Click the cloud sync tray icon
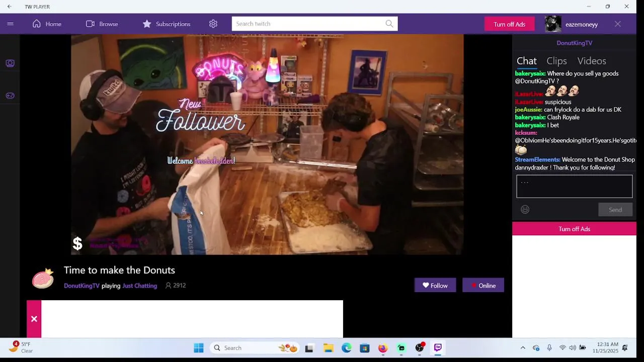The width and height of the screenshot is (644, 362). pos(536,348)
